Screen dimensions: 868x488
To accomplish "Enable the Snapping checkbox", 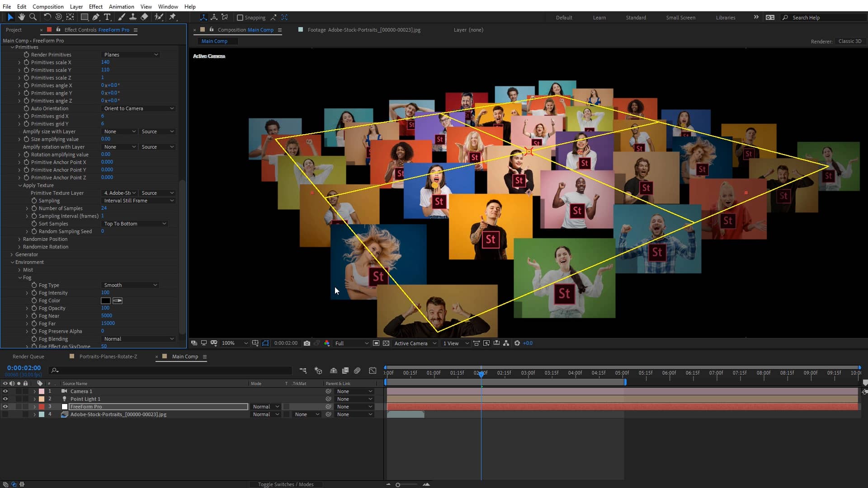I will [x=240, y=18].
